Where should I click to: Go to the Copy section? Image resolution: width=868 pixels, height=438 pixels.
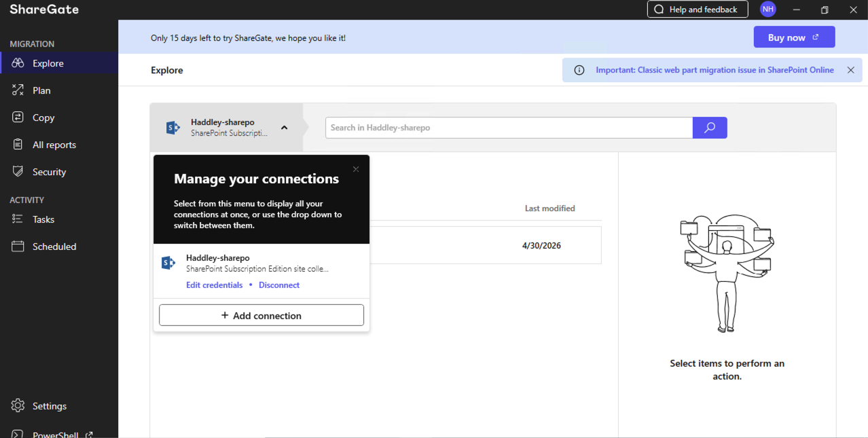coord(59,117)
